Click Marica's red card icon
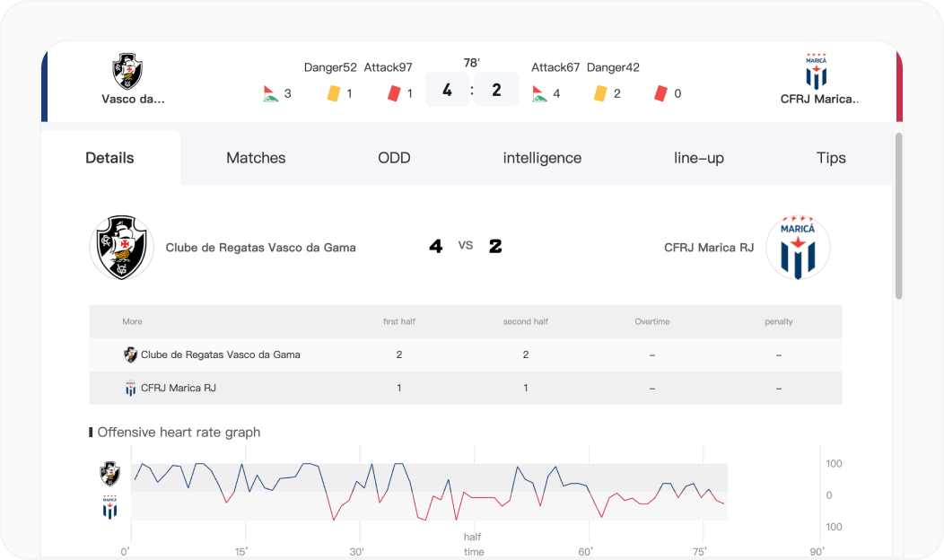 pyautogui.click(x=660, y=93)
